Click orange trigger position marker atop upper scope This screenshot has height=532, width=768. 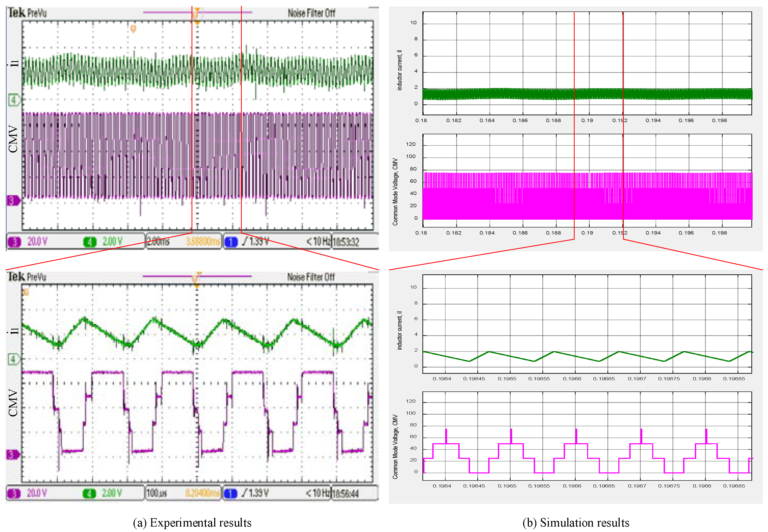(x=197, y=13)
